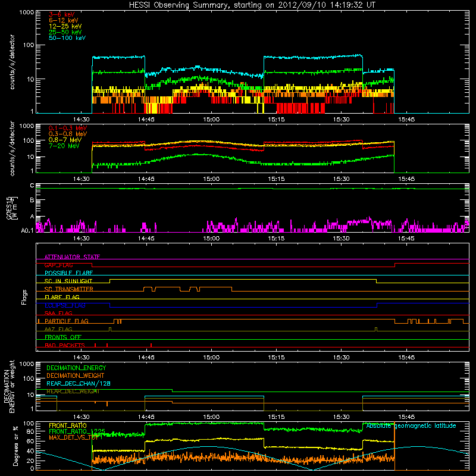476x476 pixels.
Task: Select the 12-25 keV legend label
Action: [x=65, y=26]
